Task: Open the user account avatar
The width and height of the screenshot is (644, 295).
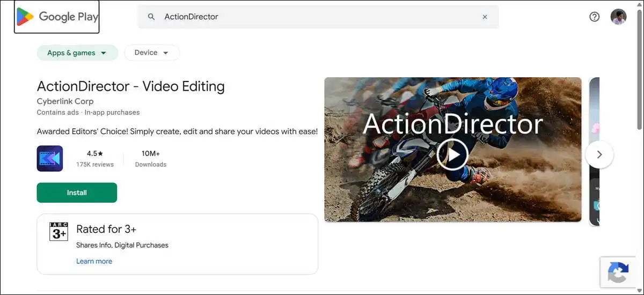Action: [618, 17]
